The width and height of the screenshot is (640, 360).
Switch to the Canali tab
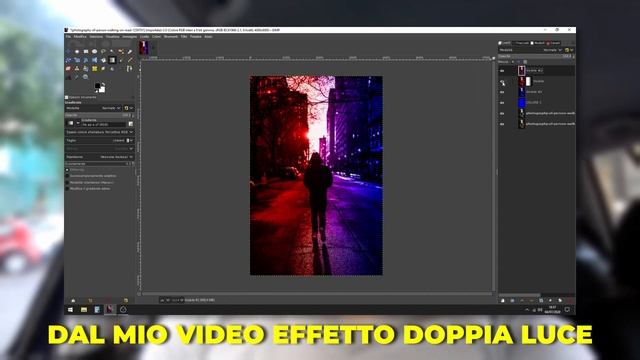(x=553, y=43)
